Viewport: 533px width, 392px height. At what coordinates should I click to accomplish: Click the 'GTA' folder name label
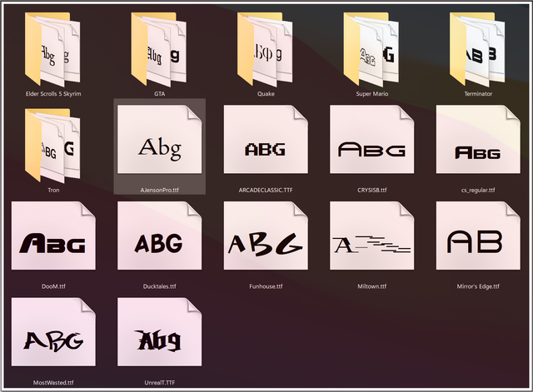tap(159, 94)
